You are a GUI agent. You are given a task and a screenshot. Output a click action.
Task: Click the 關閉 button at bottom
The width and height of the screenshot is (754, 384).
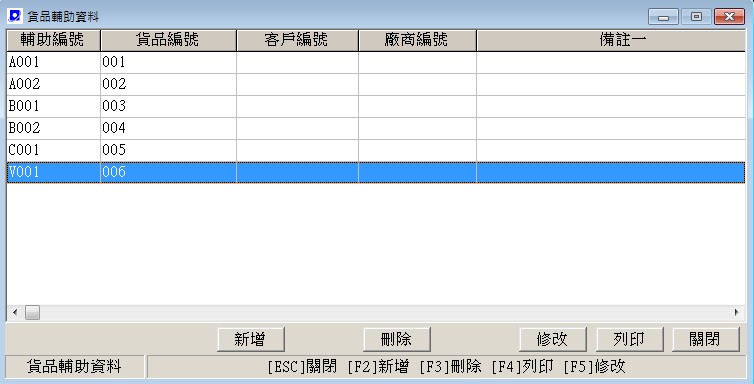click(x=705, y=339)
